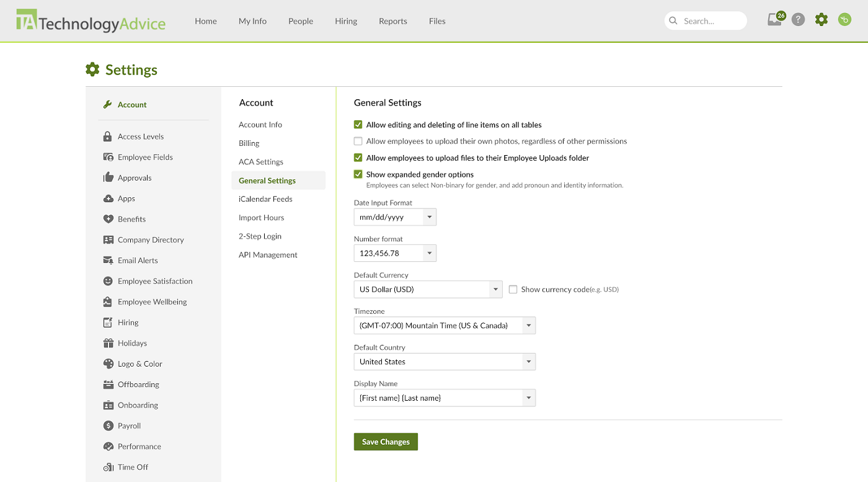The height and width of the screenshot is (482, 868).
Task: Open the Hiring tab in top navigation
Action: pyautogui.click(x=346, y=21)
